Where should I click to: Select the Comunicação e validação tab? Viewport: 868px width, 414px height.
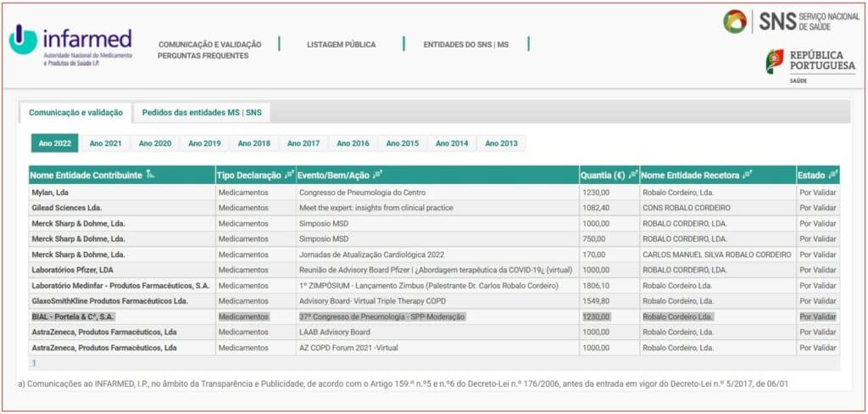pos(75,112)
